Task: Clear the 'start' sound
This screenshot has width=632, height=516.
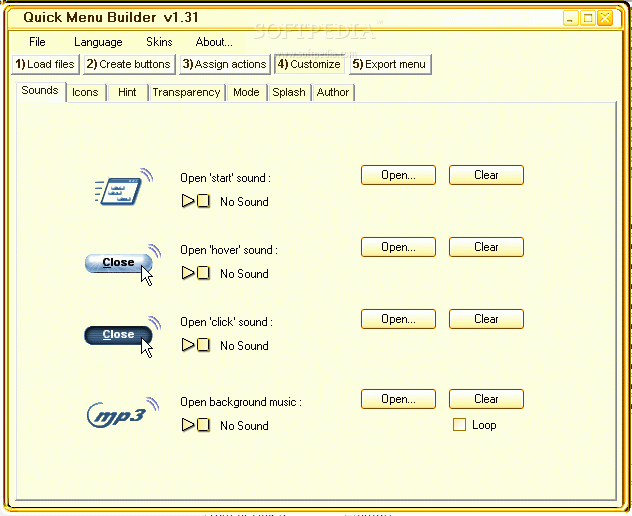Action: [486, 175]
